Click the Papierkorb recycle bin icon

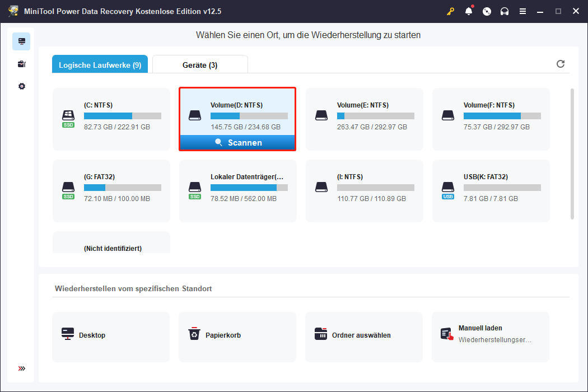194,334
